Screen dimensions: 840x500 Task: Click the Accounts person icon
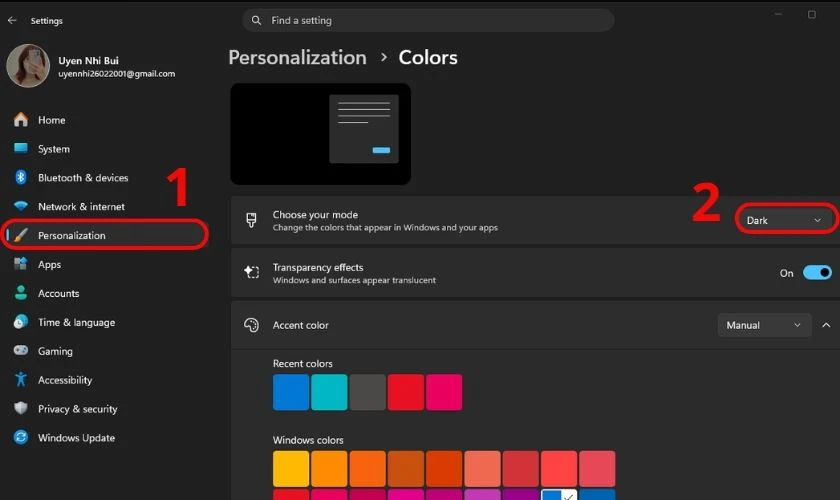pyautogui.click(x=21, y=293)
